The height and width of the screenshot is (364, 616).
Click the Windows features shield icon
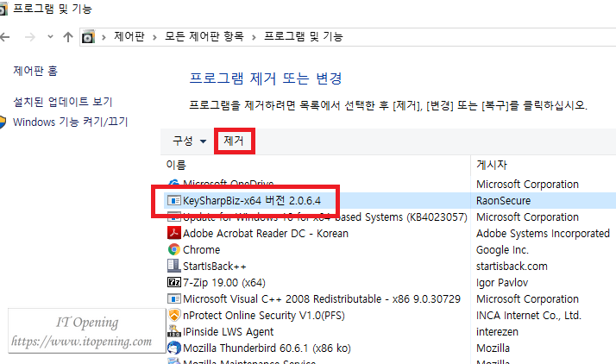pyautogui.click(x=3, y=122)
